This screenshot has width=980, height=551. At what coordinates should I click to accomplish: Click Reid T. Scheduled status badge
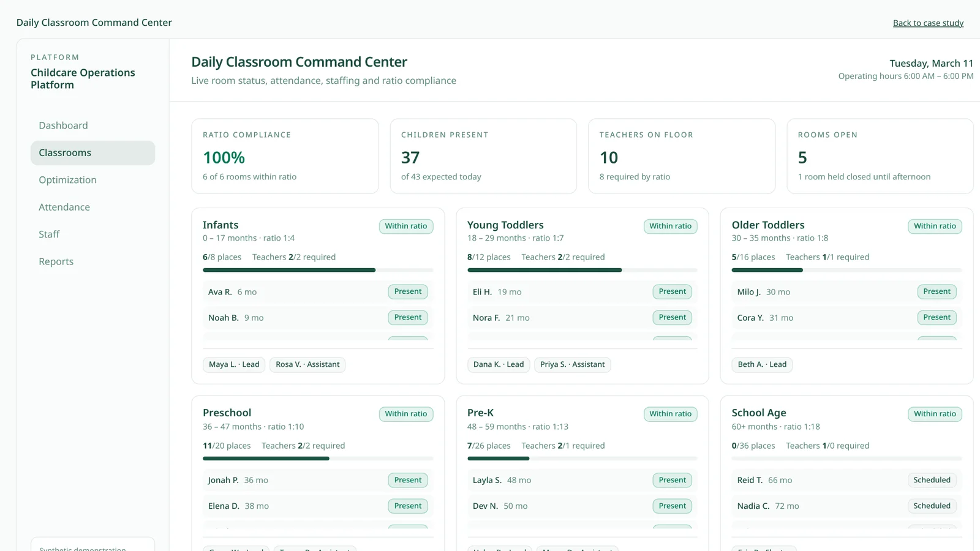[x=932, y=480]
